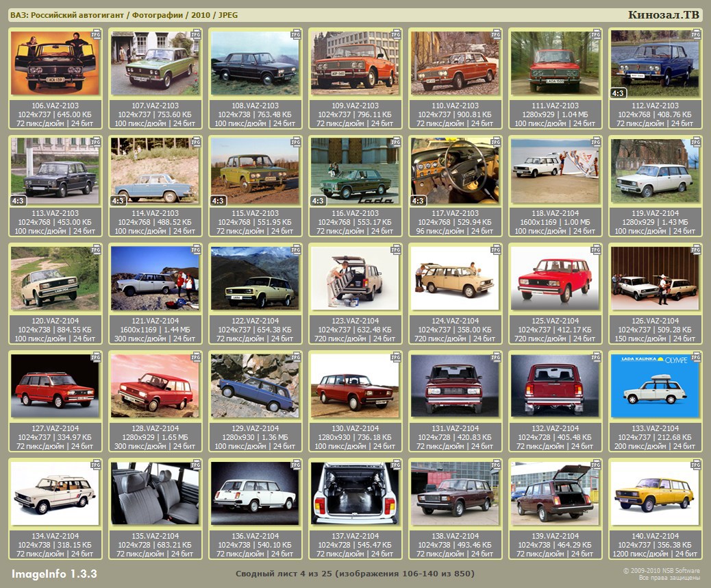Click the JPG badge on 106.VAZ-2103 thumbnail
The image size is (711, 588).
click(96, 34)
